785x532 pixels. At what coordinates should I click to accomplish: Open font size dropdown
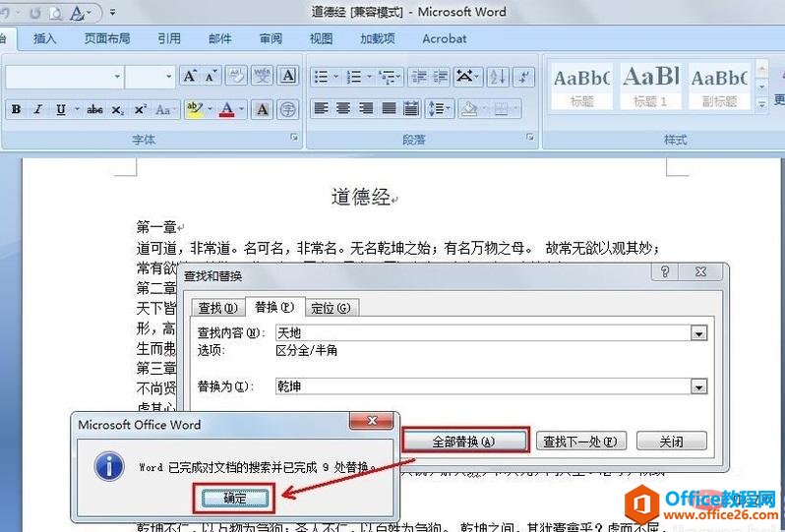tap(169, 77)
